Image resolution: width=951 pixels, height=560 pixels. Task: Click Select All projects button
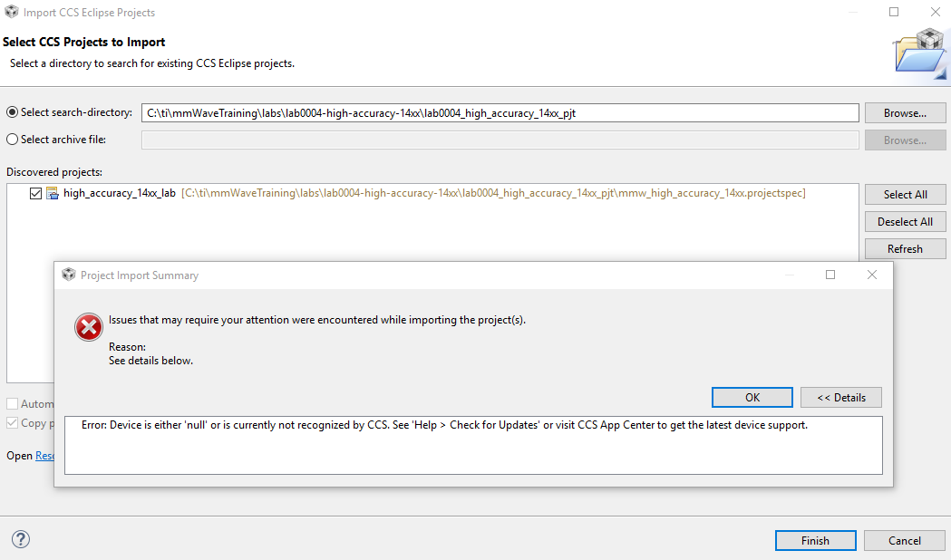pyautogui.click(x=905, y=194)
